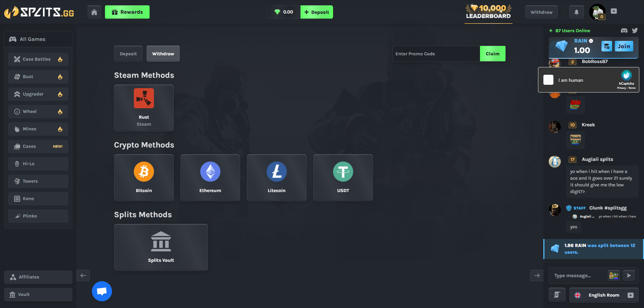The width and height of the screenshot is (644, 308).
Task: Open the Bust game
Action: click(x=38, y=77)
